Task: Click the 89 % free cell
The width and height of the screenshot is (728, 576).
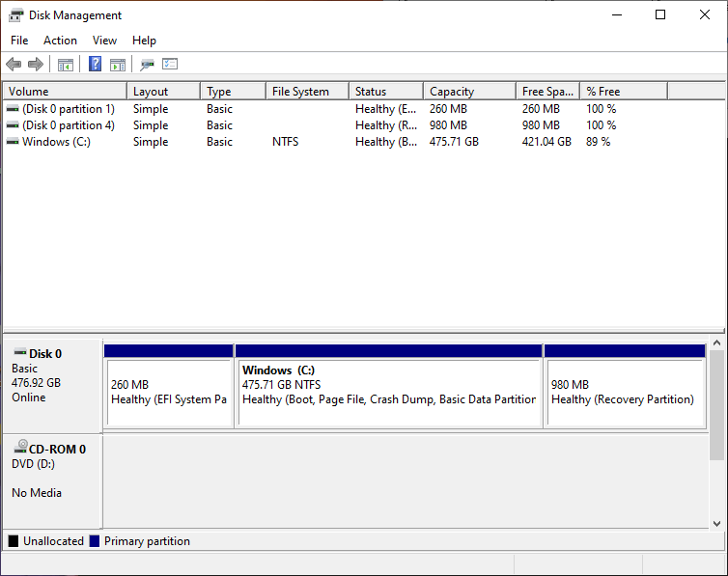Action: pos(598,142)
